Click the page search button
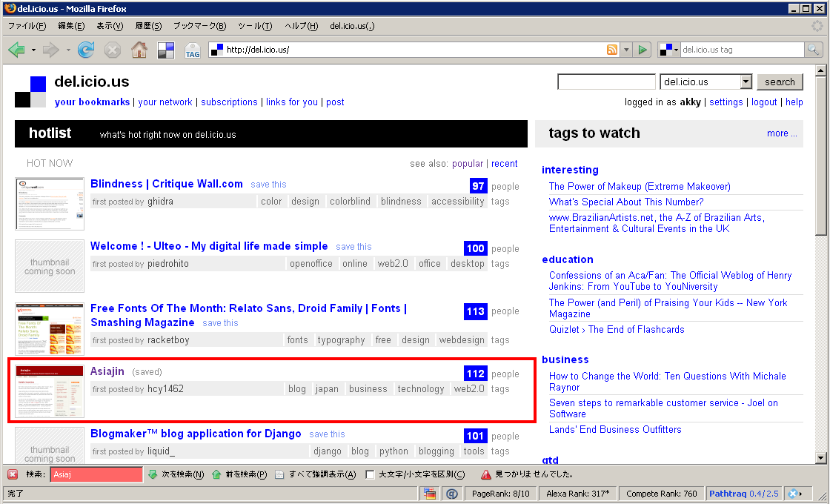The width and height of the screenshot is (830, 504). 780,82
